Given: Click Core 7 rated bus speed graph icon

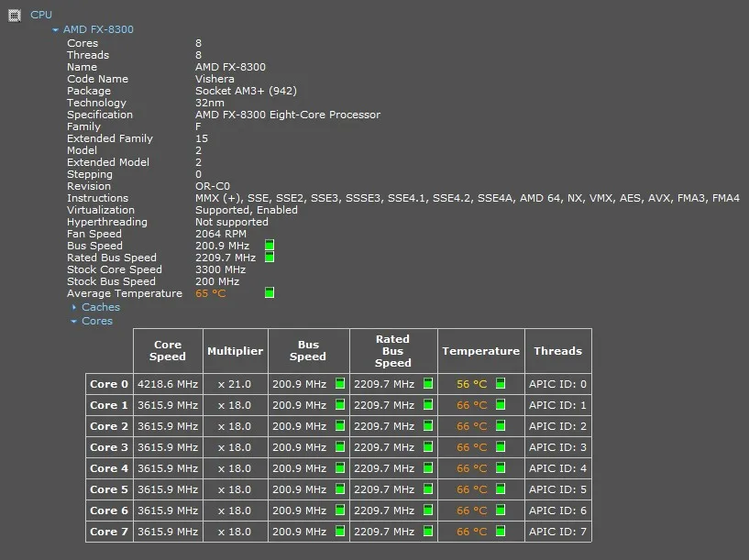Looking at the screenshot, I should pyautogui.click(x=428, y=531).
